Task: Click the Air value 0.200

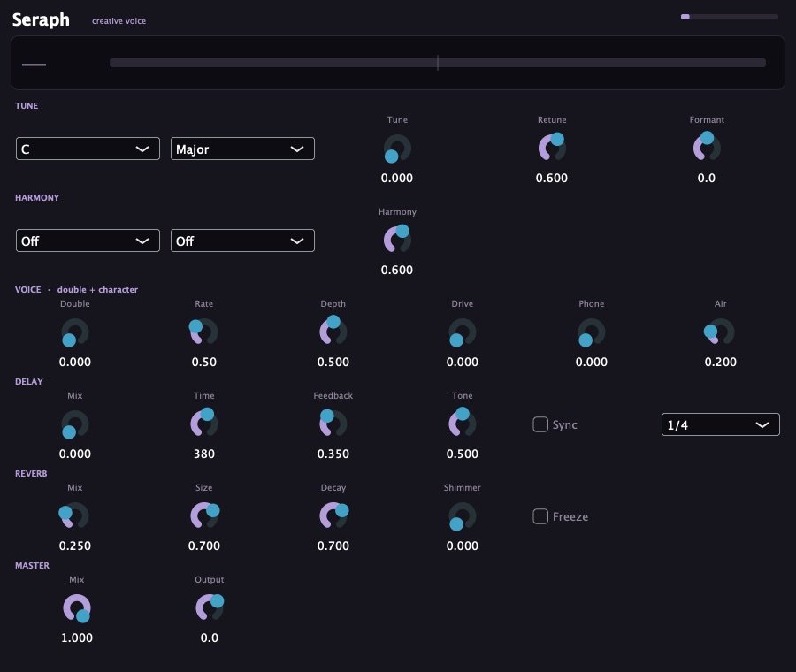Action: pos(720,362)
